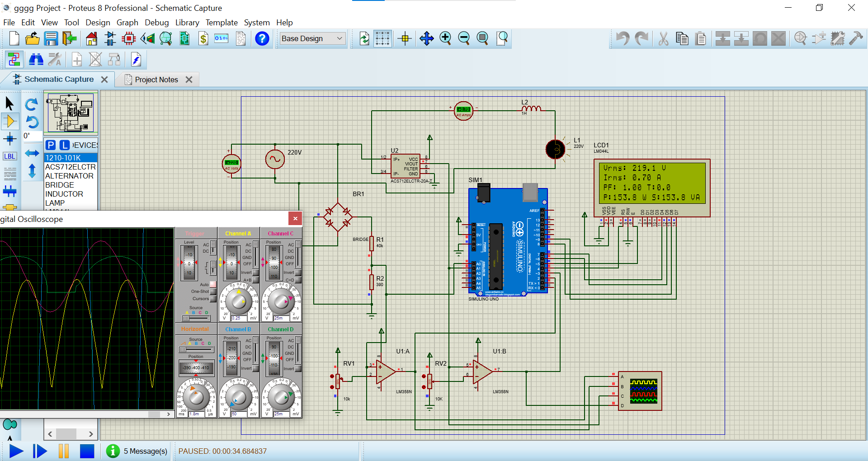Open the PCB Layout tool icon
This screenshot has height=461, width=868.
(129, 39)
